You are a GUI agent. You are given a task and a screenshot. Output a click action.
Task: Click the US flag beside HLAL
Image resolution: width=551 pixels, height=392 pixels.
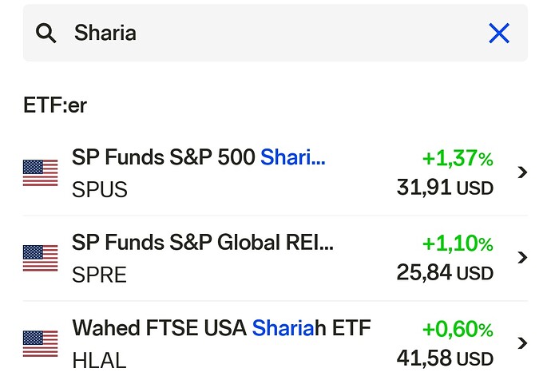(41, 343)
